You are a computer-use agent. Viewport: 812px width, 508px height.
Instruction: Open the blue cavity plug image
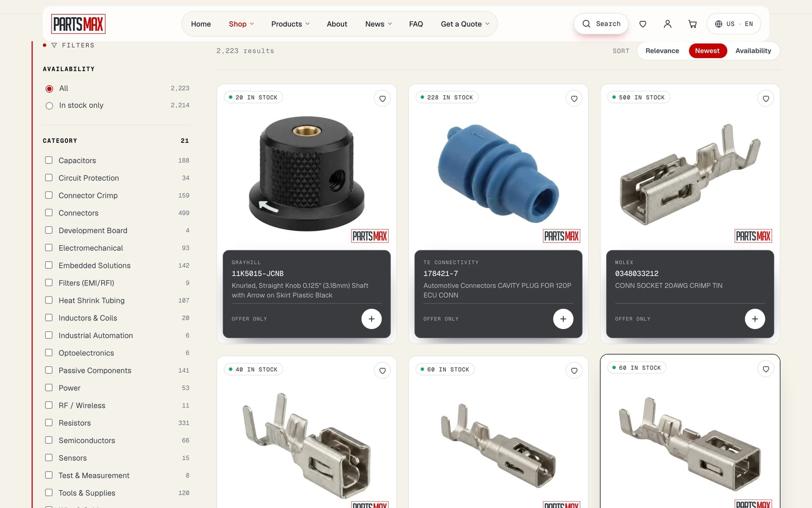498,174
